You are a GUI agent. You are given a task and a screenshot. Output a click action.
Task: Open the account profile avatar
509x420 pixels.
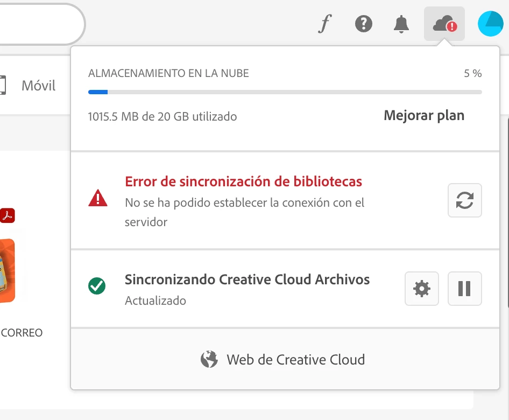491,24
